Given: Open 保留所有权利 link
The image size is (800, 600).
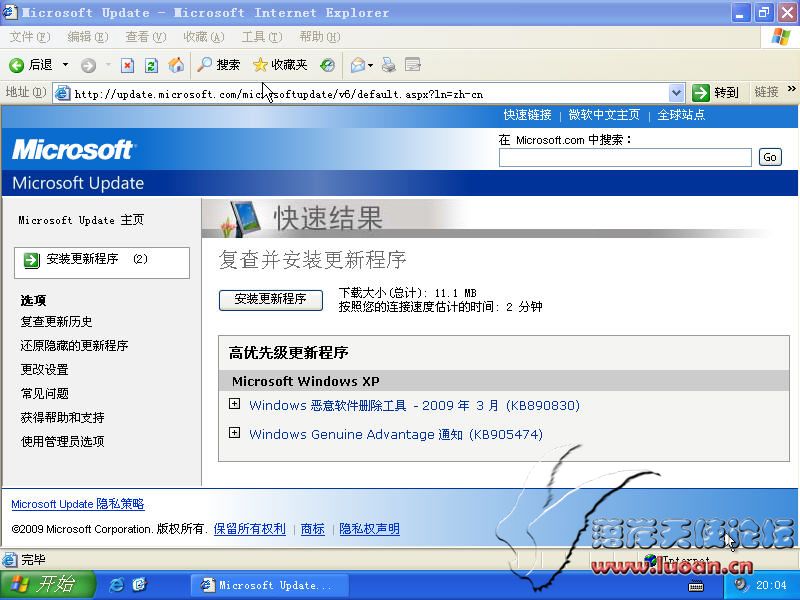Looking at the screenshot, I should coord(249,529).
